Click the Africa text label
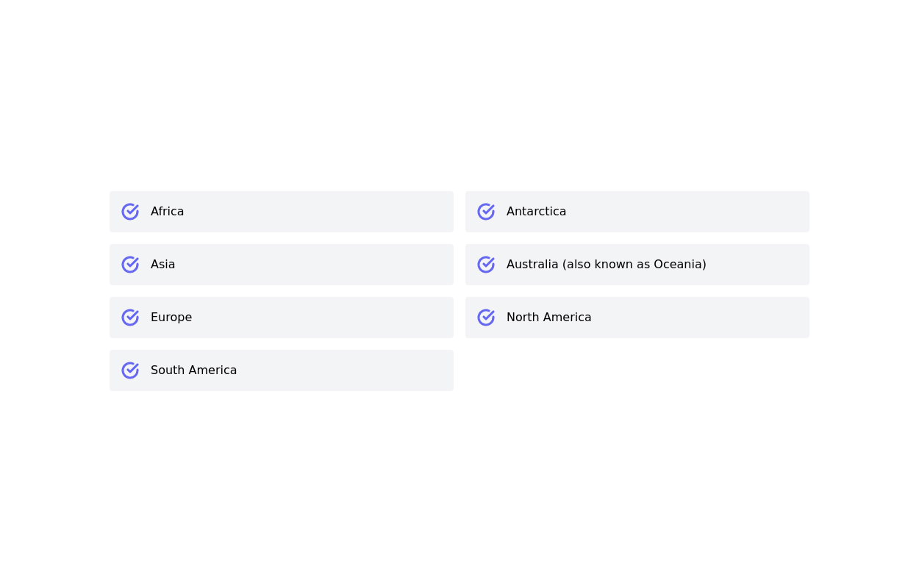This screenshot has height=588, width=919. (167, 212)
